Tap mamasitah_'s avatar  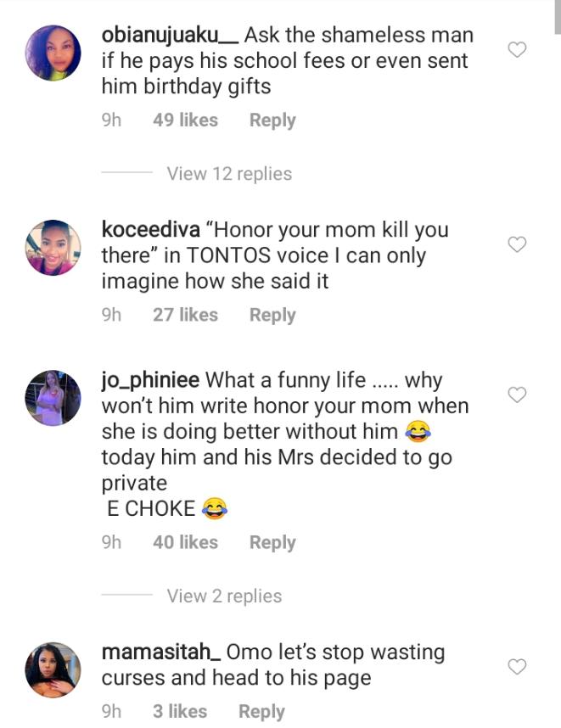pyautogui.click(x=53, y=670)
